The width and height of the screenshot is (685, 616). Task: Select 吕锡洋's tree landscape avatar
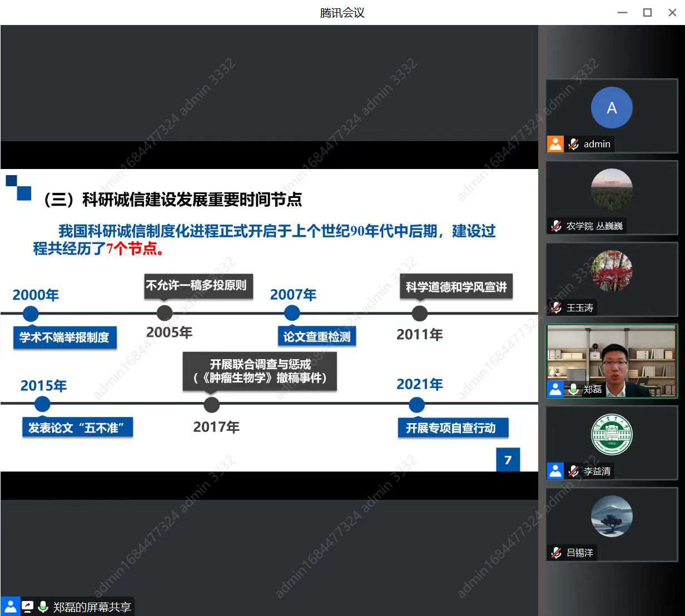[x=612, y=516]
